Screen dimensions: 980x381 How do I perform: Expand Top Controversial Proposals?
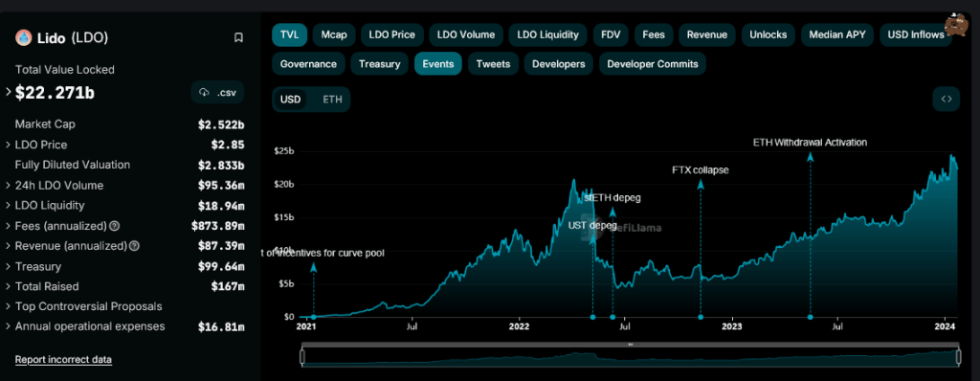pos(8,306)
